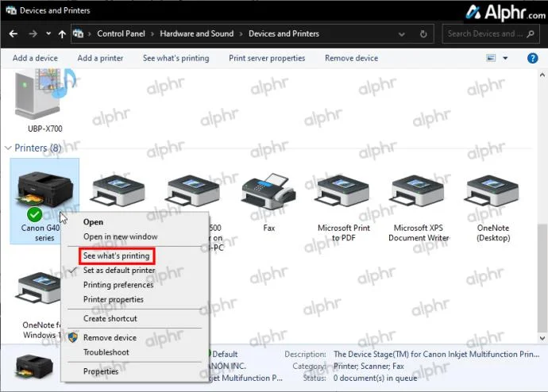The height and width of the screenshot is (392, 548).
Task: Click the Back navigation arrow
Action: coord(14,34)
